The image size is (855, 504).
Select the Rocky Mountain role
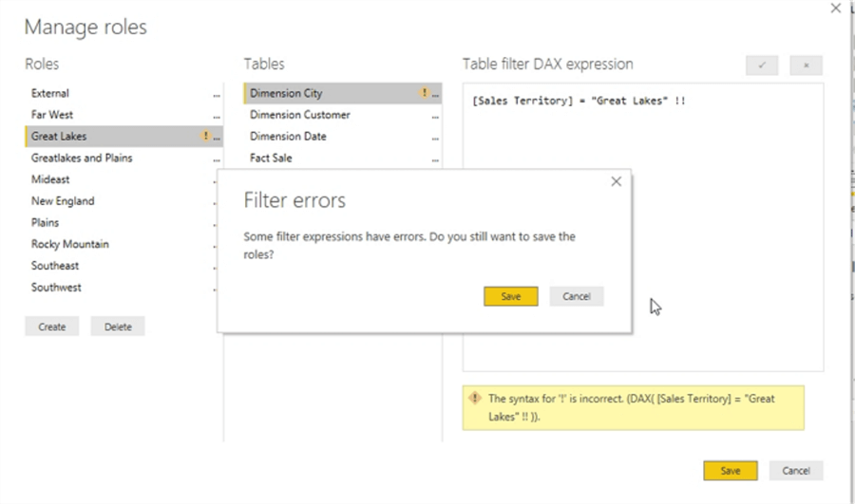[x=69, y=244]
